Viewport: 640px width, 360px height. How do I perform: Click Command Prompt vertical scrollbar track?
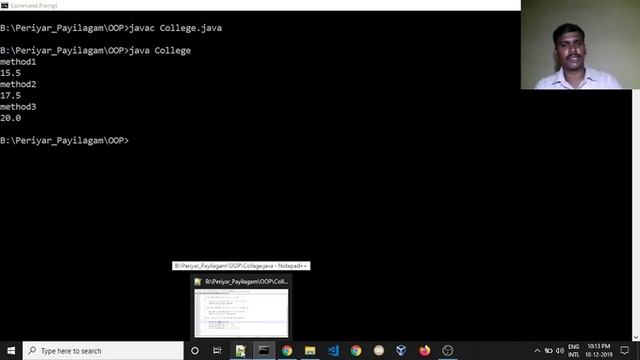636,212
